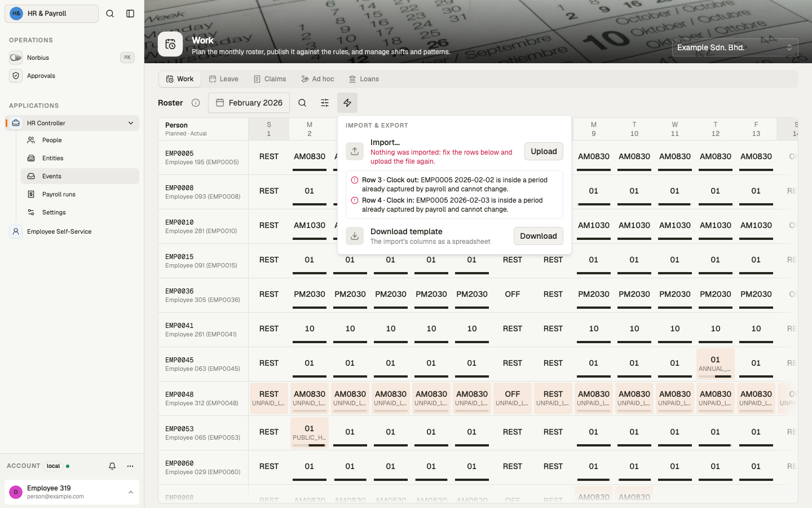Toggle the sidebar panel layout icon
Image resolution: width=812 pixels, height=508 pixels.
tap(130, 14)
